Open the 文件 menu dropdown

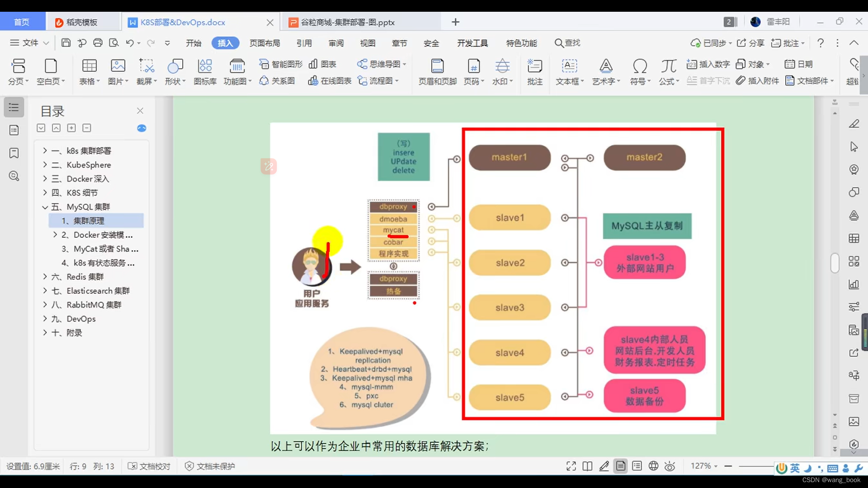[29, 43]
